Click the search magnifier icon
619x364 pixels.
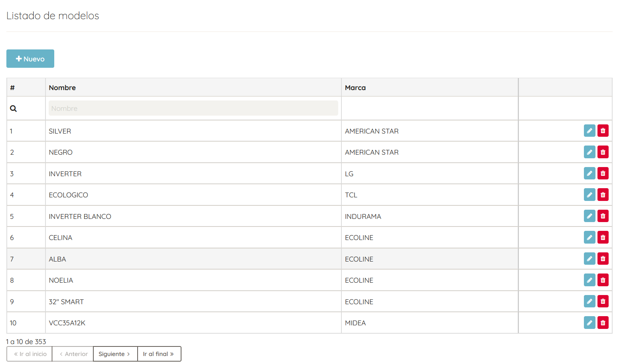tap(13, 108)
